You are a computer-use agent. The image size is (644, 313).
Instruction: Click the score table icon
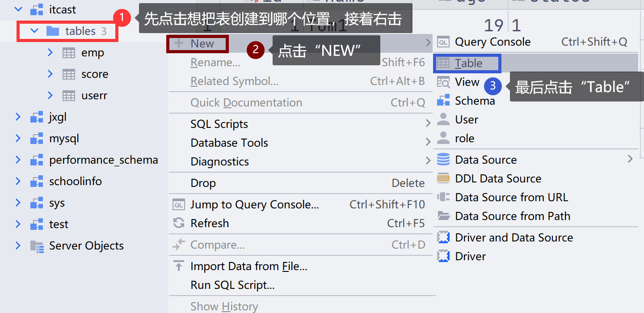point(68,74)
